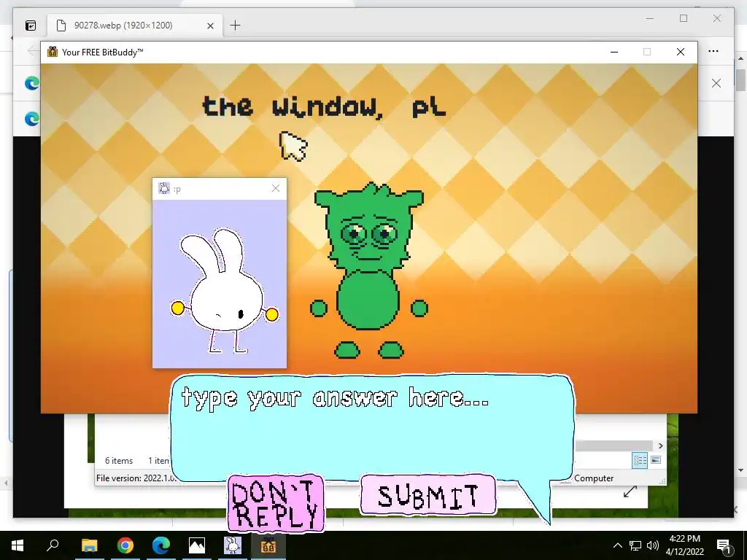Click the 'File version: 2022.1.0' text

coord(136,478)
